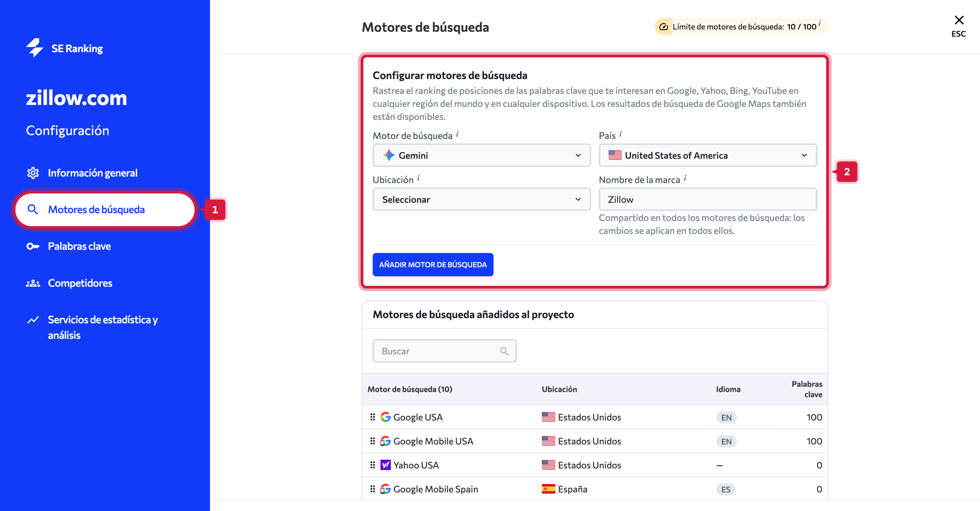Open the Competidores section
Image resolution: width=980 pixels, height=511 pixels.
(x=80, y=283)
